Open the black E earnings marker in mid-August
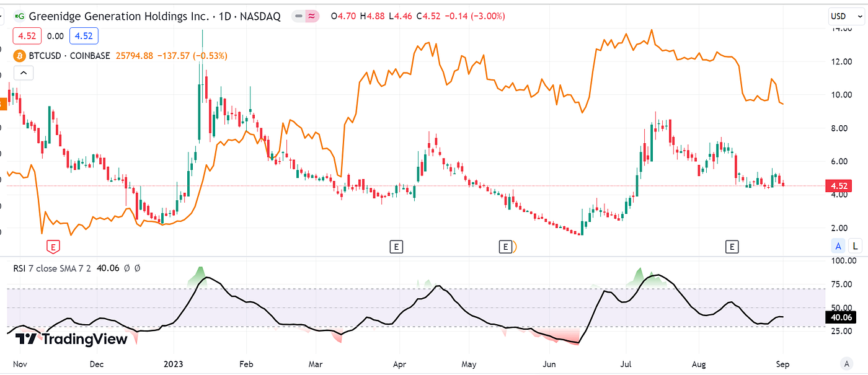The image size is (868, 375). tap(732, 247)
